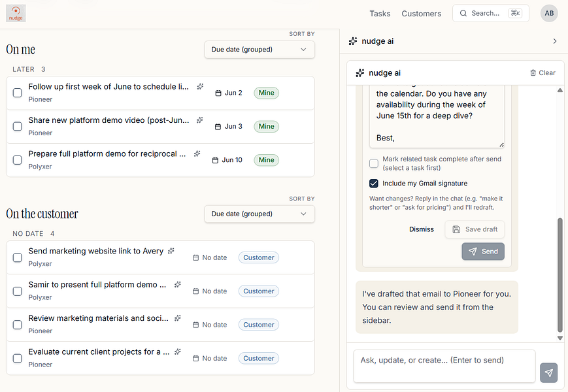
Task: Check off 'Send marketing website link to Avery'
Action: [18, 257]
